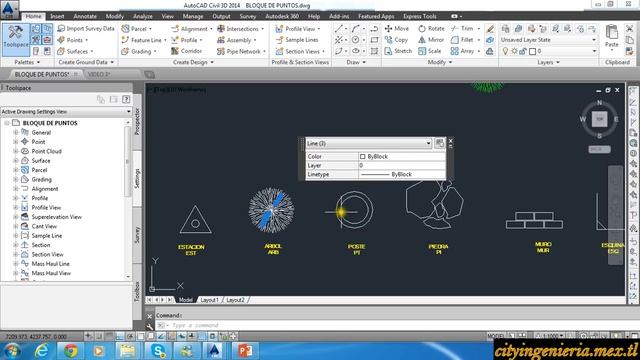Switch to the Annotate ribbon tab

pos(85,16)
